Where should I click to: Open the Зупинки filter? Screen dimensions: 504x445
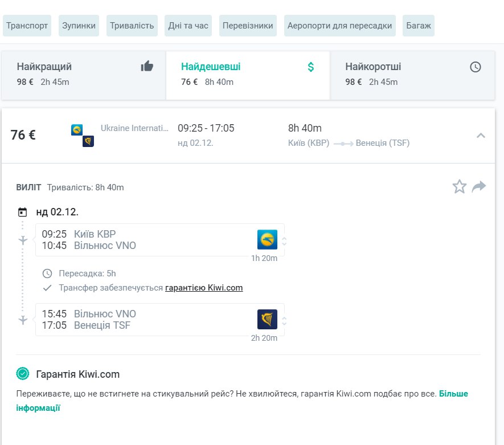point(79,26)
